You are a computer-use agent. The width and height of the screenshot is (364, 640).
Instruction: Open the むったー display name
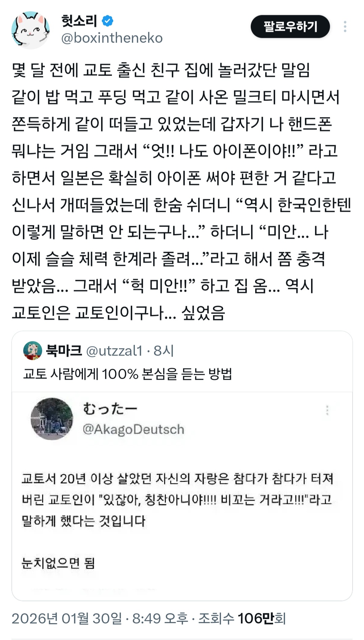(x=111, y=408)
